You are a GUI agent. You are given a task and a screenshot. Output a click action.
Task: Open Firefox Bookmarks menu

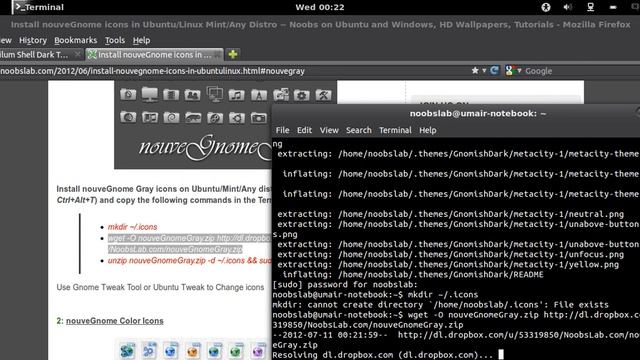[x=76, y=40]
